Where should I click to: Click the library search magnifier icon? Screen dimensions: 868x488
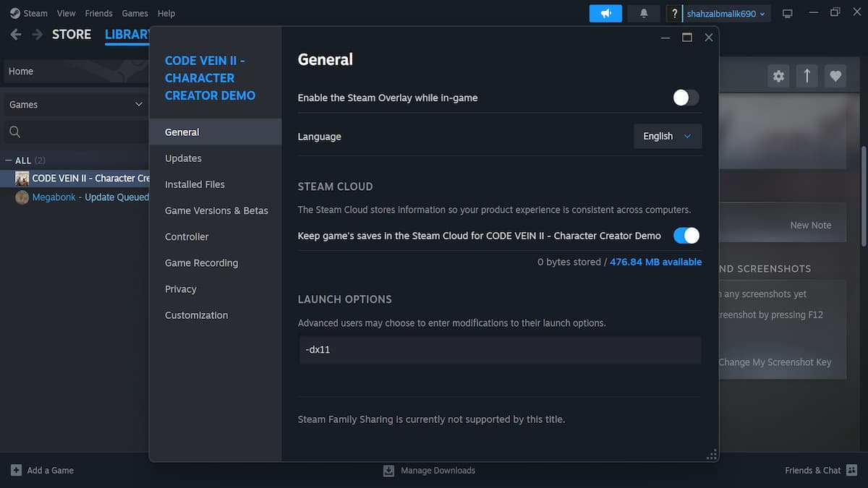pos(14,132)
